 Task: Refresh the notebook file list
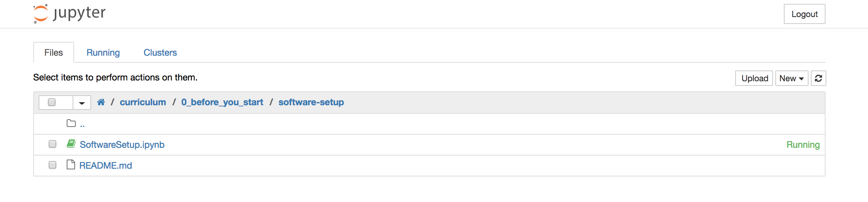(818, 78)
